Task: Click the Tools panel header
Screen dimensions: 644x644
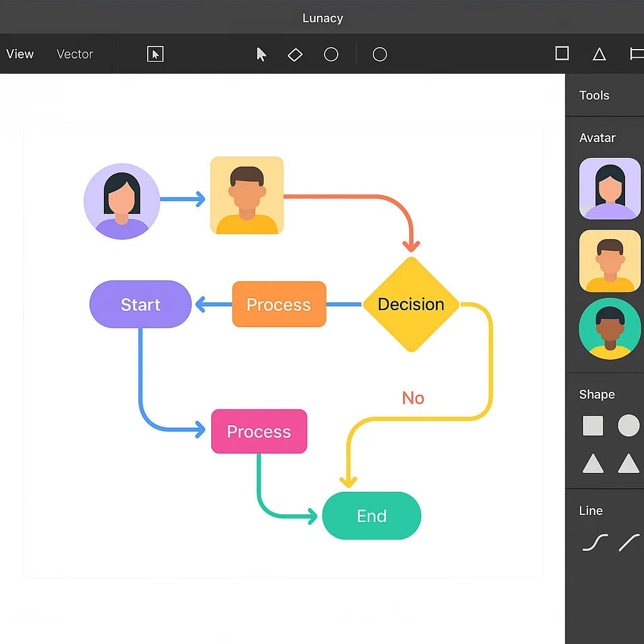Action: [x=594, y=96]
